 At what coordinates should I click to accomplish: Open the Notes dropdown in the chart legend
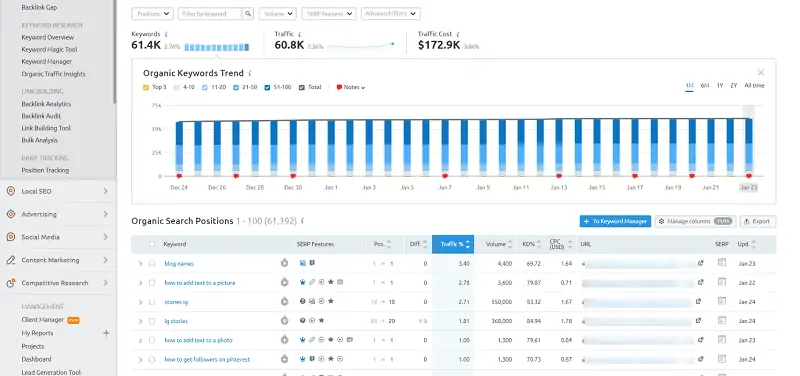tap(351, 87)
